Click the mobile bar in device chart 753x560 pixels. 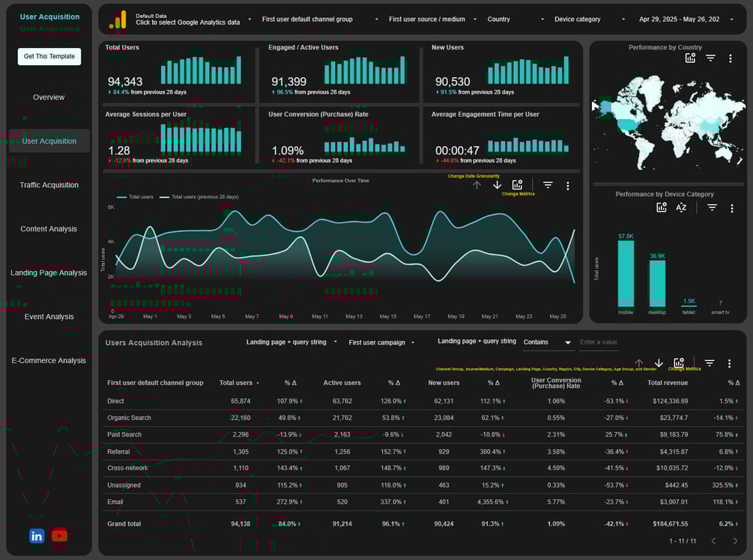pyautogui.click(x=626, y=273)
